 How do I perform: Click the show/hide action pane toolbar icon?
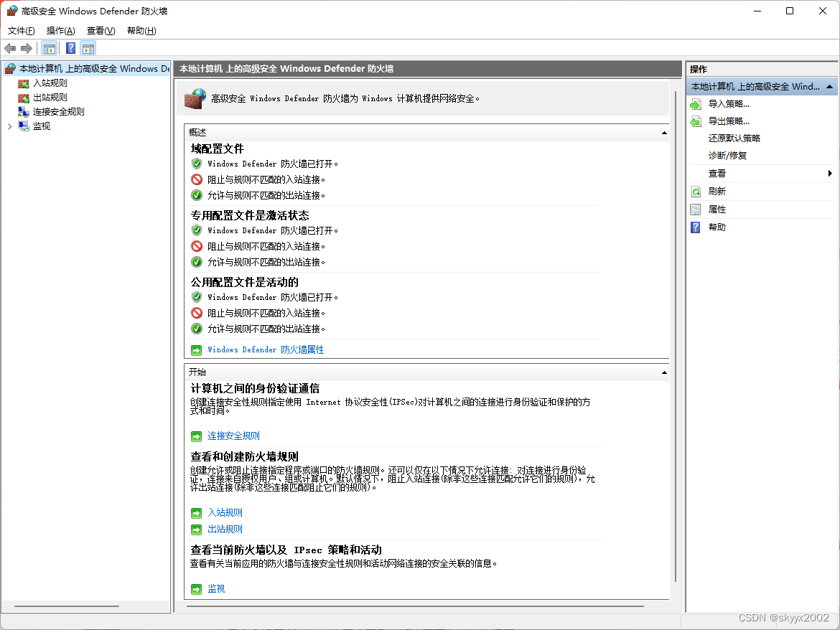coord(88,48)
